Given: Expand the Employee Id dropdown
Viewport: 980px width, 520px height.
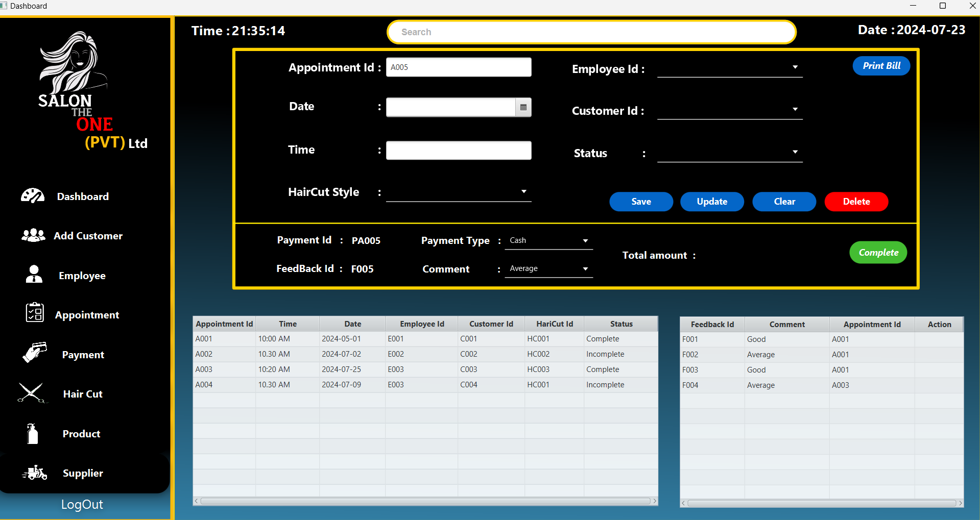Looking at the screenshot, I should [795, 67].
